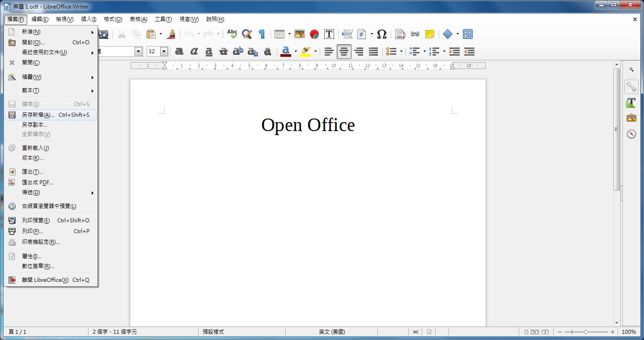Insert a comment with the yellow note icon

point(429,34)
